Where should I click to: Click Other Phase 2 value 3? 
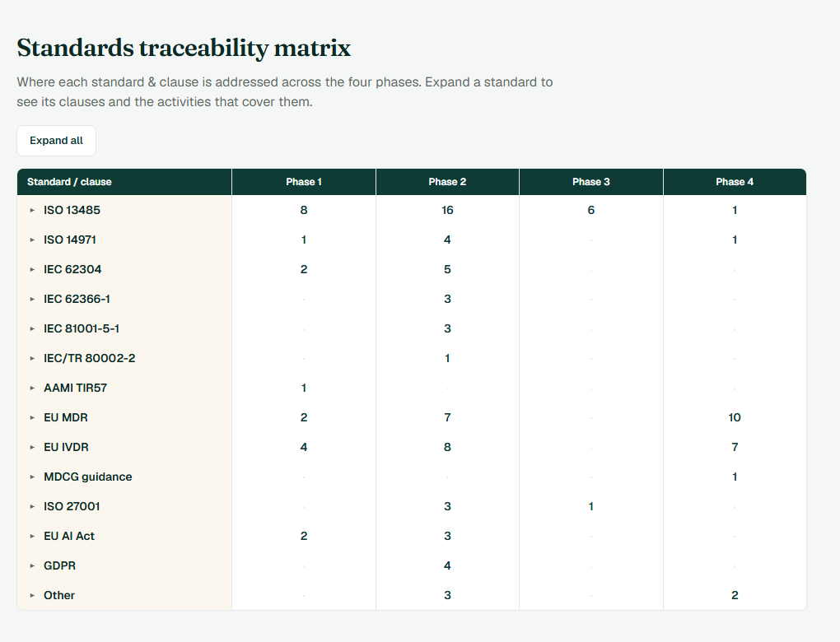447,595
